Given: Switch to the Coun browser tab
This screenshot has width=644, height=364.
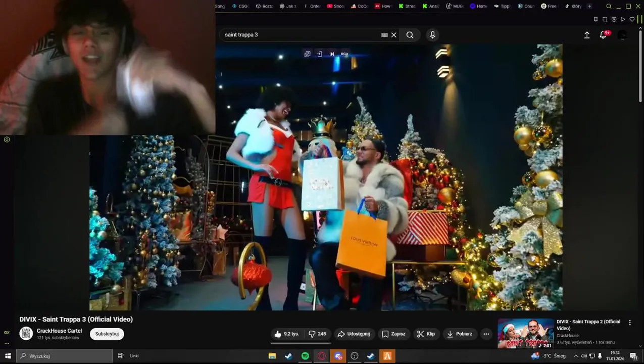Looking at the screenshot, I should [526, 6].
